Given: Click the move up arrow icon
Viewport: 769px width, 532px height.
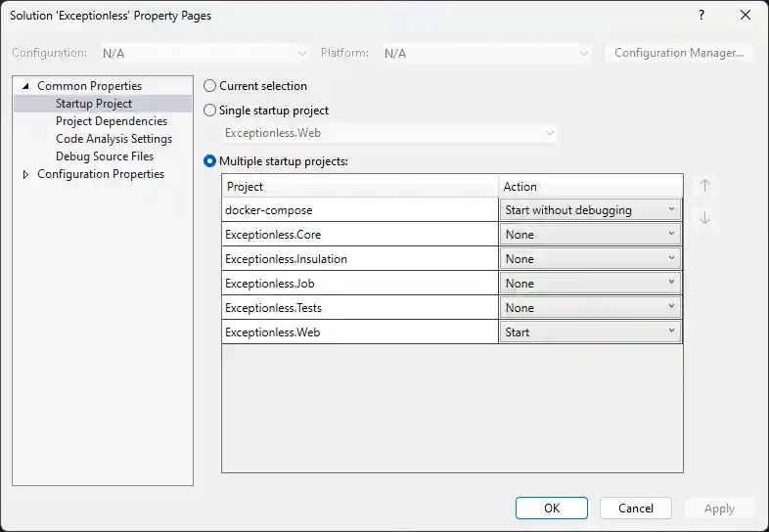Looking at the screenshot, I should pos(704,186).
